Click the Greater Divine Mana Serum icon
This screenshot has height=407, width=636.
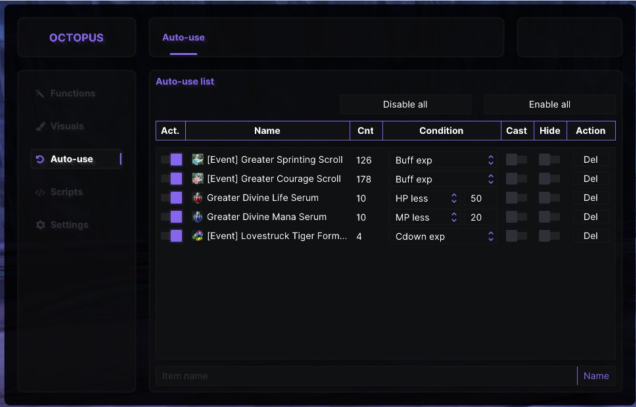click(x=198, y=217)
